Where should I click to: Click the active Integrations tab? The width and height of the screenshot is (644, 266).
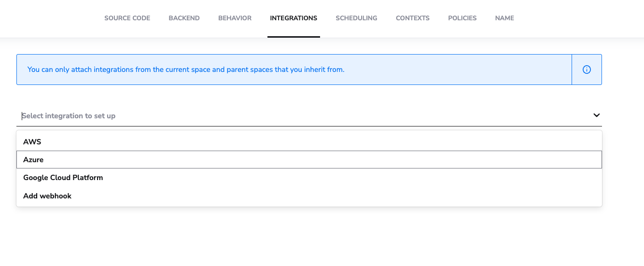[294, 18]
